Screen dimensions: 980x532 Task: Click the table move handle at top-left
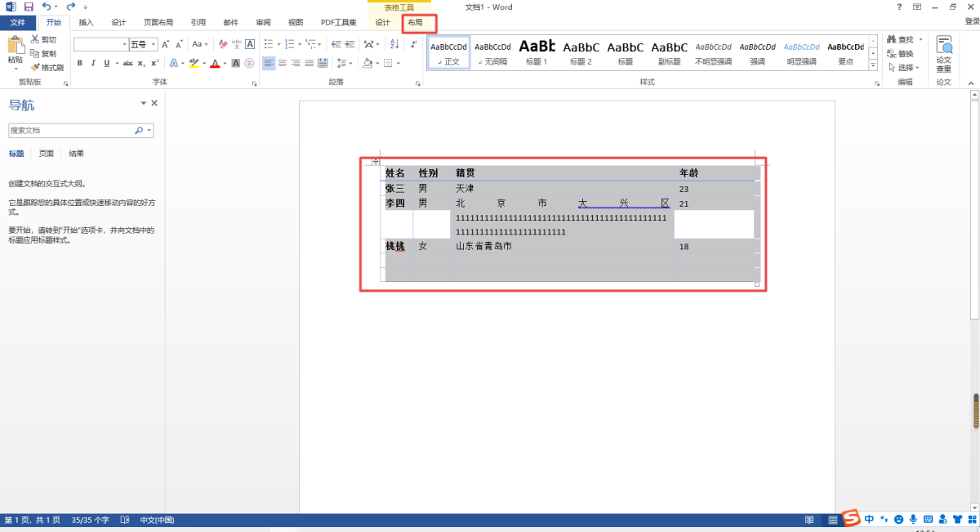pos(375,162)
